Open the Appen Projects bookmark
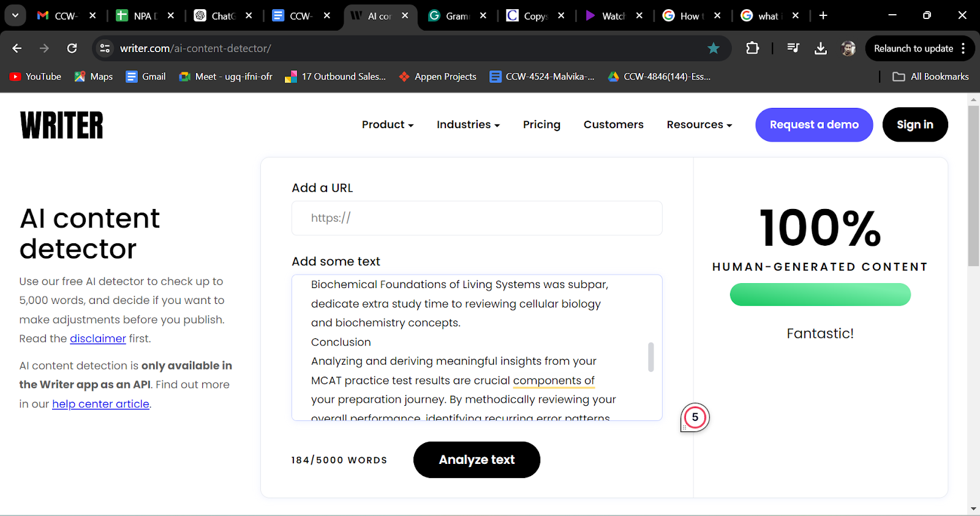The width and height of the screenshot is (980, 516). coord(437,77)
